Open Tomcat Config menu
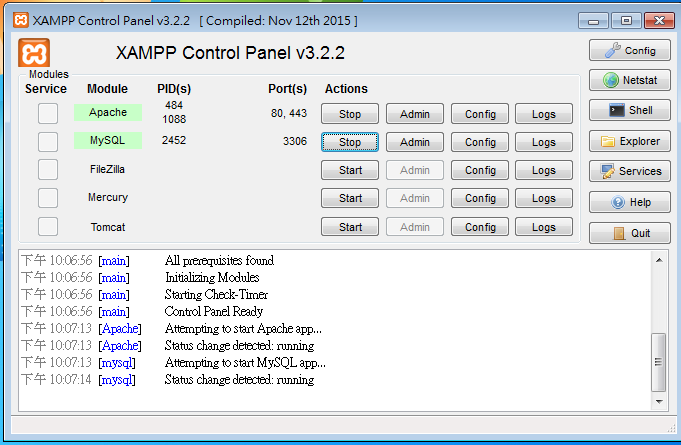Screen dimensions: 681x445 coord(480,227)
